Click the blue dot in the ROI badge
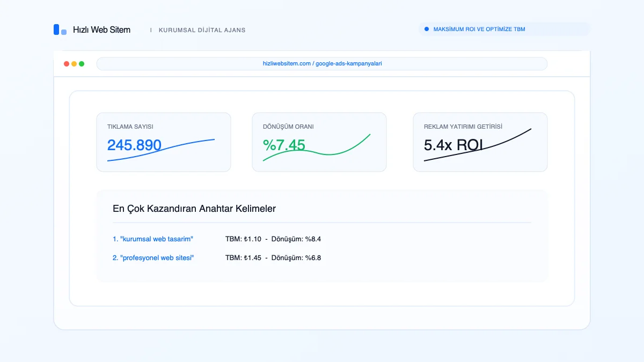Image resolution: width=644 pixels, height=362 pixels. click(427, 29)
